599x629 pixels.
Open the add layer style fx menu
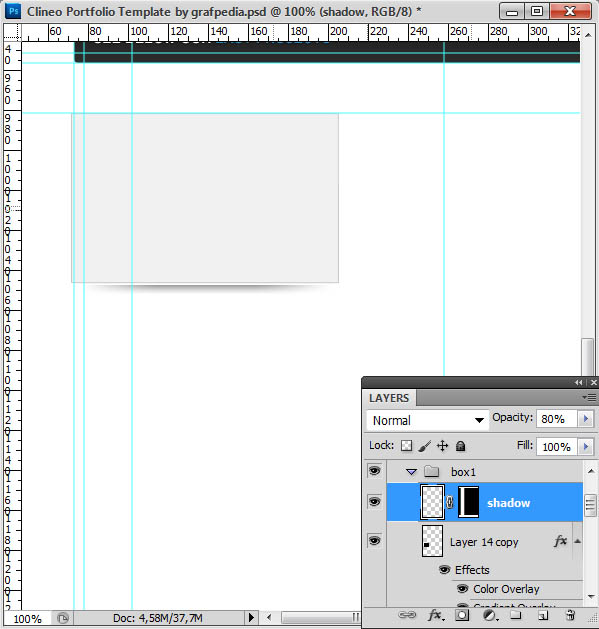[x=436, y=615]
